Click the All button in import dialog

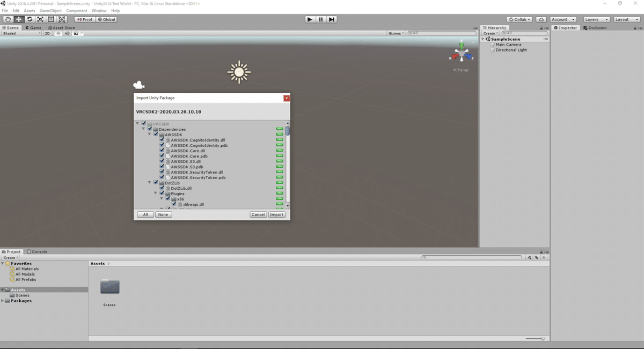coord(145,214)
